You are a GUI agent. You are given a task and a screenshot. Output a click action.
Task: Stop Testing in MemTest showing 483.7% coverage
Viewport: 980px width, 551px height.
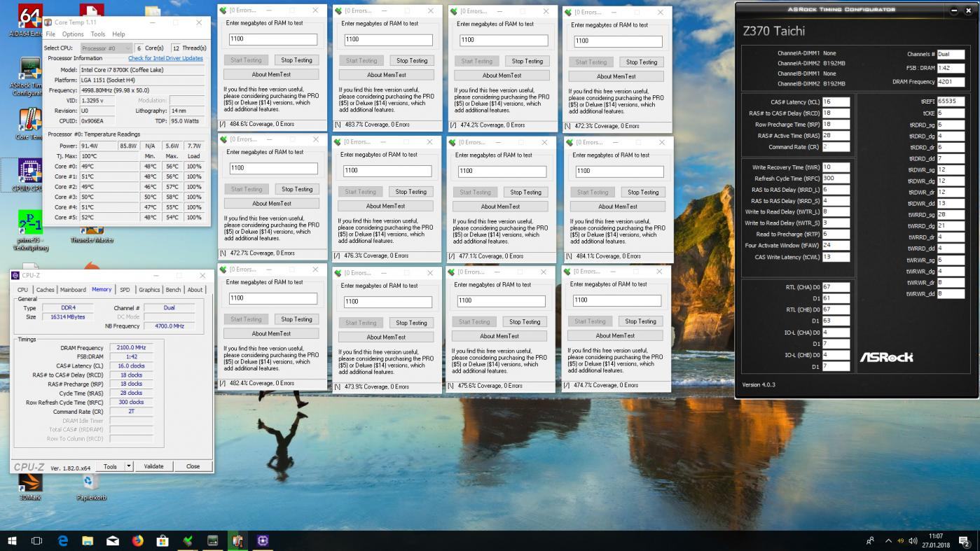click(x=412, y=61)
